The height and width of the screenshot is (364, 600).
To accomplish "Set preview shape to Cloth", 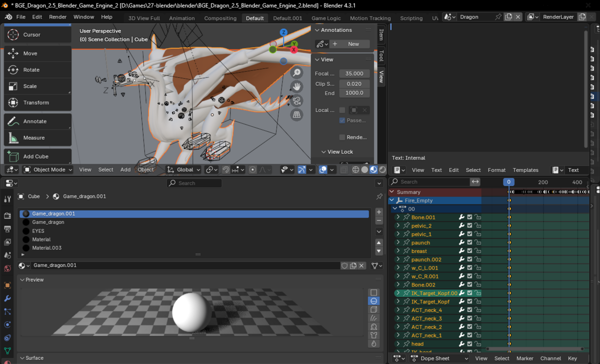I will click(373, 335).
